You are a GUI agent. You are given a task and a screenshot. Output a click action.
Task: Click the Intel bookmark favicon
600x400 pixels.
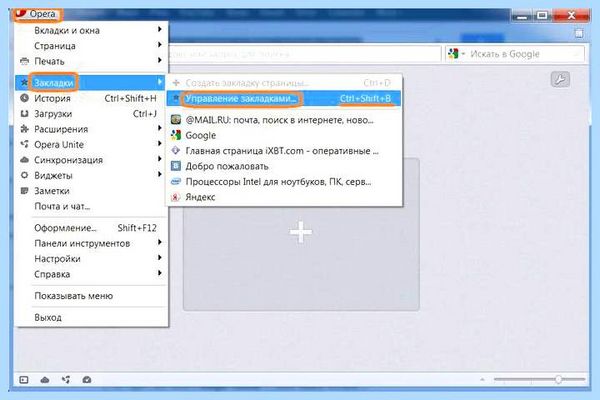pos(176,181)
